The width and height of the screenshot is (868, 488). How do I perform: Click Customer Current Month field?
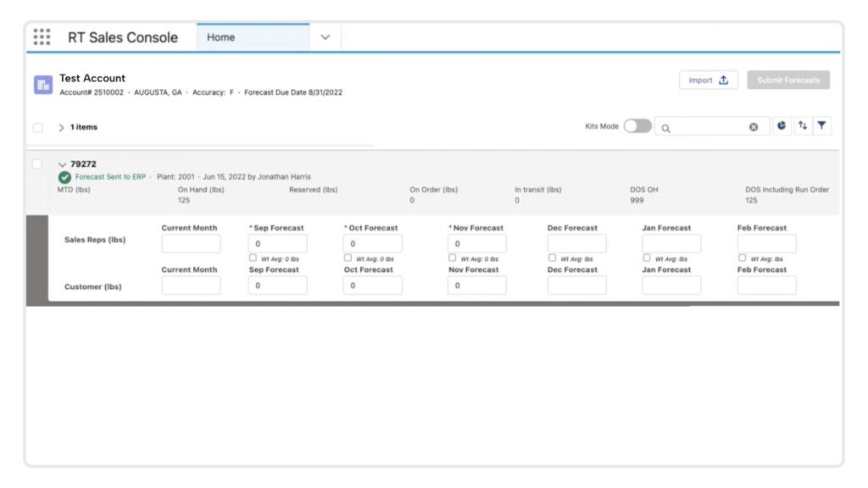pos(191,286)
